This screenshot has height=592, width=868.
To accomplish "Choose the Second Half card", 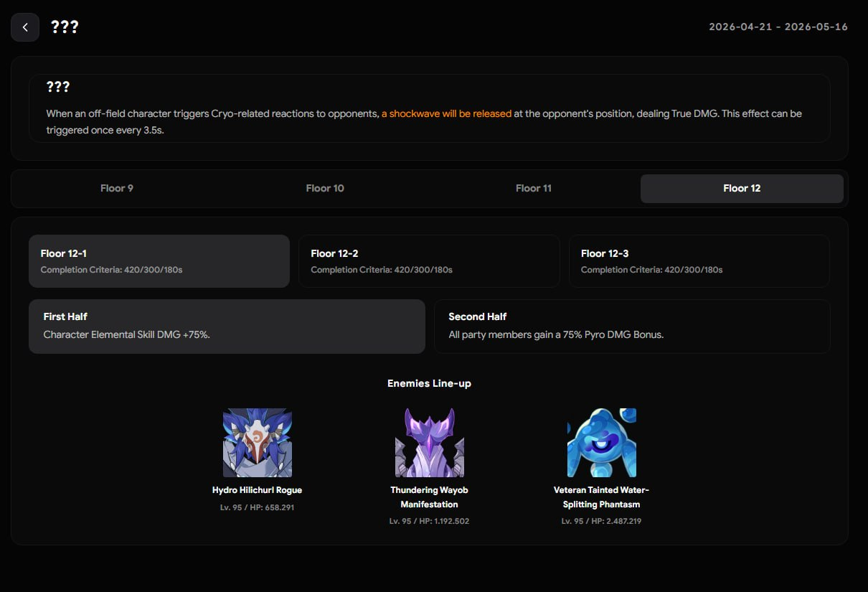I will pos(632,326).
